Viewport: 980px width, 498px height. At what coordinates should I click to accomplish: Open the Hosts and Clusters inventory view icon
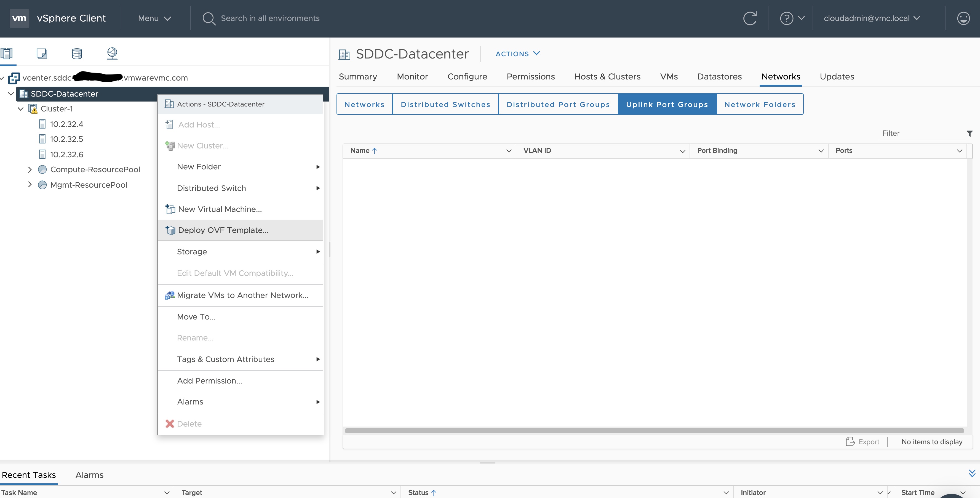pos(7,53)
